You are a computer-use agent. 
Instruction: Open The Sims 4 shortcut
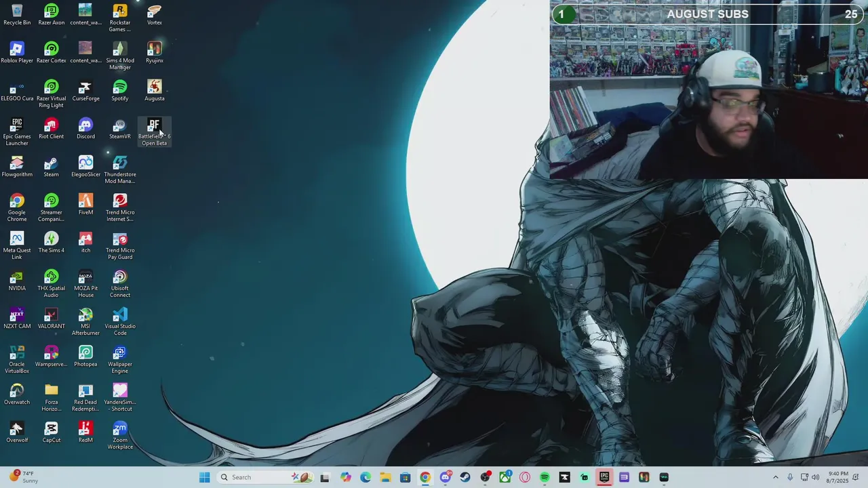click(52, 243)
